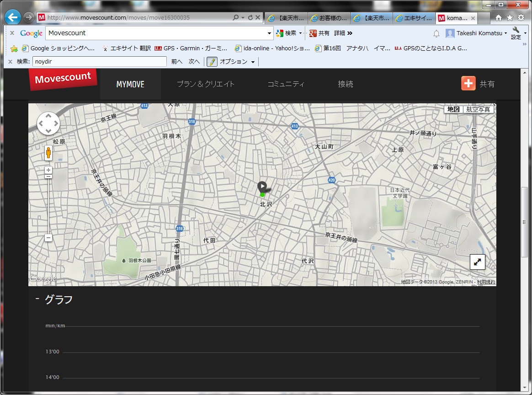
Task: Show more favorites with overflow chevron
Action: (x=525, y=44)
